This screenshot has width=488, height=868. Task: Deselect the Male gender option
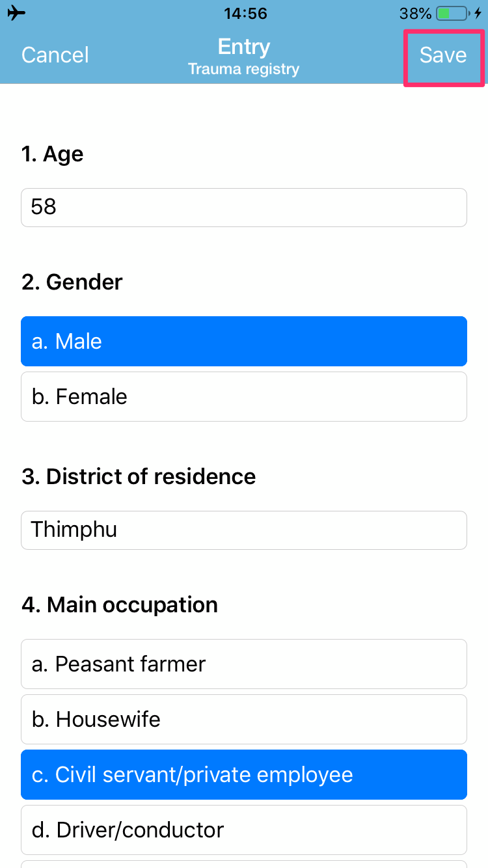click(244, 341)
